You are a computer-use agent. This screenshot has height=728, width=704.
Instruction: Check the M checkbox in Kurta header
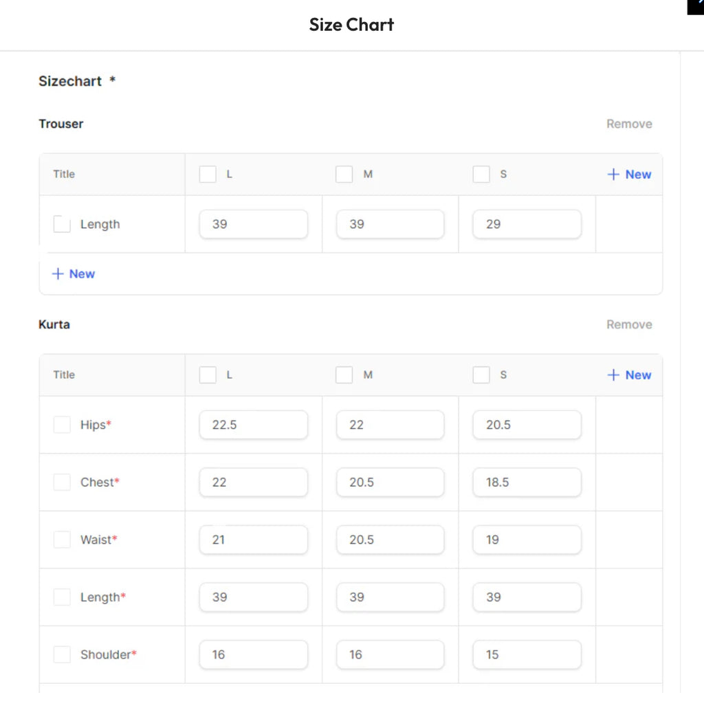click(x=344, y=375)
